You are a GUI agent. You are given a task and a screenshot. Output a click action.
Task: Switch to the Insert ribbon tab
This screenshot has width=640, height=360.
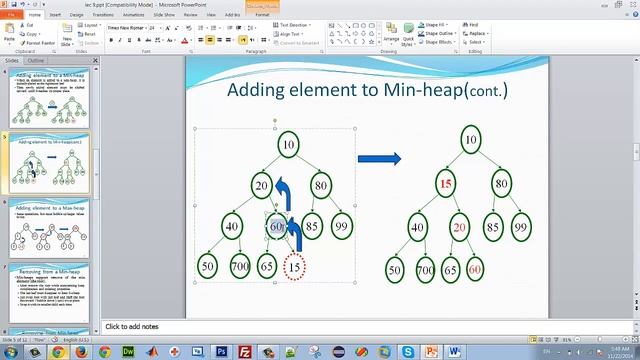[x=55, y=15]
